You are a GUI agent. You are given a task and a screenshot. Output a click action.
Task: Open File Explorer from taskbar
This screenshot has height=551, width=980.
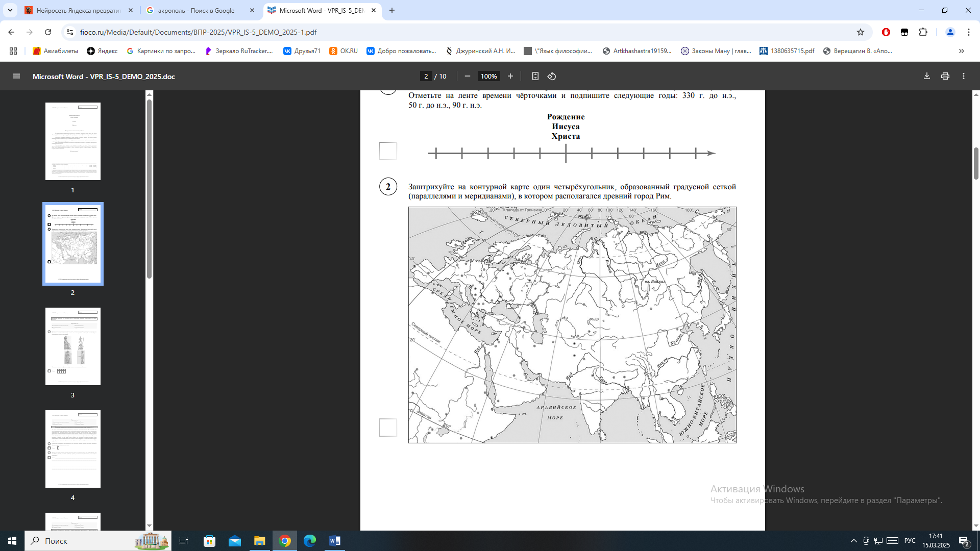coord(259,541)
